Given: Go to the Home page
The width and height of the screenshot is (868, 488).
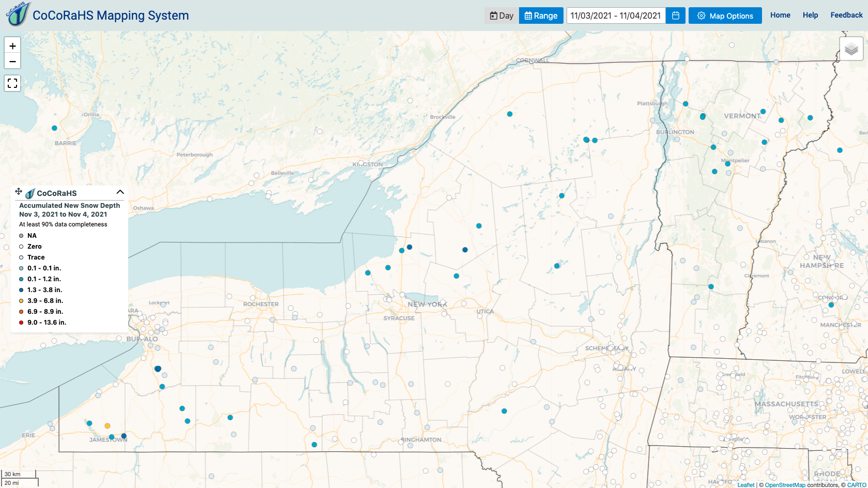Looking at the screenshot, I should point(780,15).
